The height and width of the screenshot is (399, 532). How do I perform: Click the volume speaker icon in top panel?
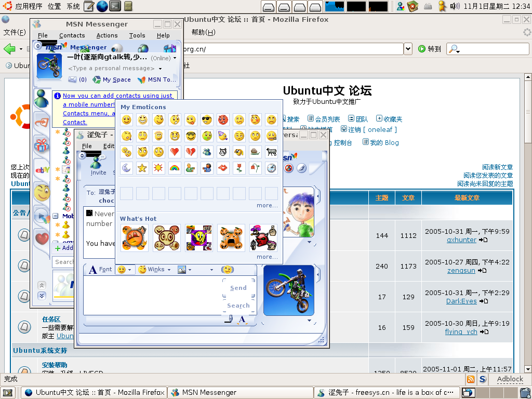coord(455,6)
